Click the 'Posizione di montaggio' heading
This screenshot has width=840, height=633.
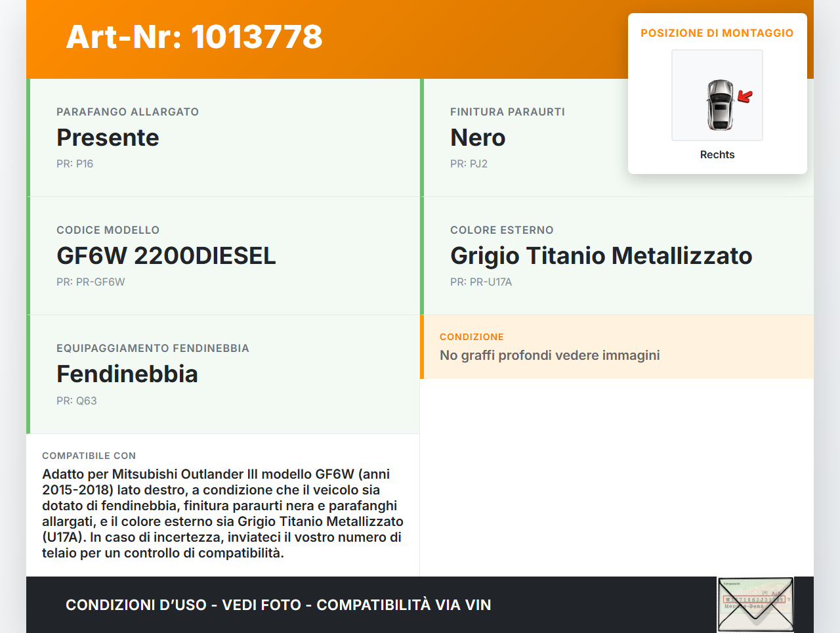717,33
